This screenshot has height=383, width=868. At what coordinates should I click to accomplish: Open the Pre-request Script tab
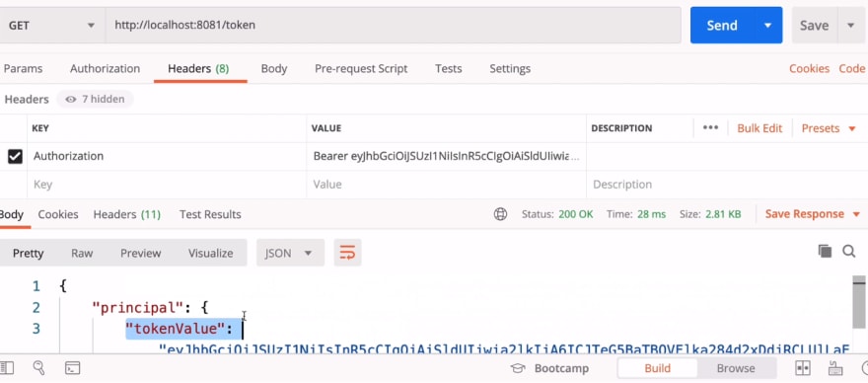coord(361,69)
